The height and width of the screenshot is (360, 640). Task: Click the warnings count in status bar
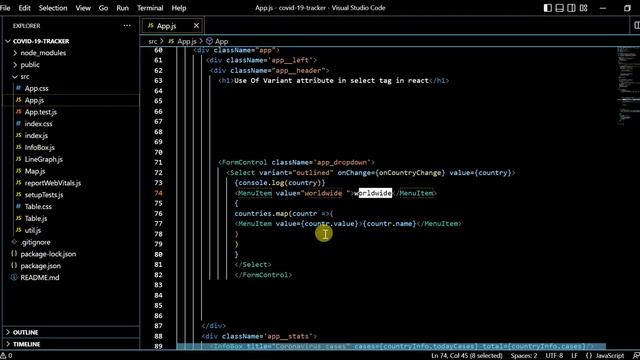click(6, 356)
